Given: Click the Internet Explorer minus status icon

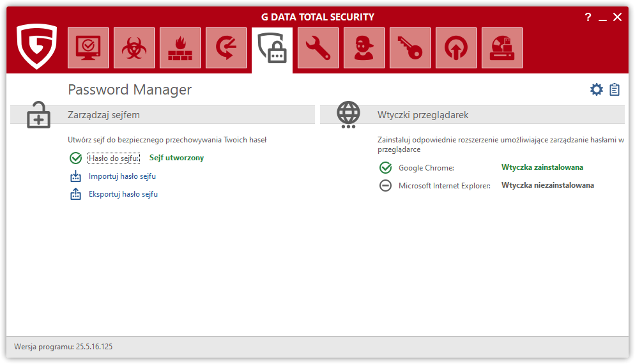Looking at the screenshot, I should (386, 185).
